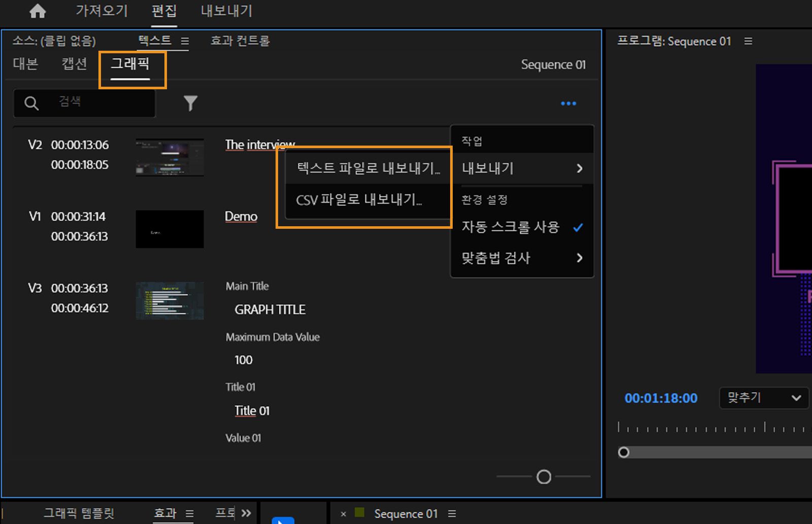
Task: Select the 효과 panel tab at bottom
Action: pyautogui.click(x=165, y=513)
